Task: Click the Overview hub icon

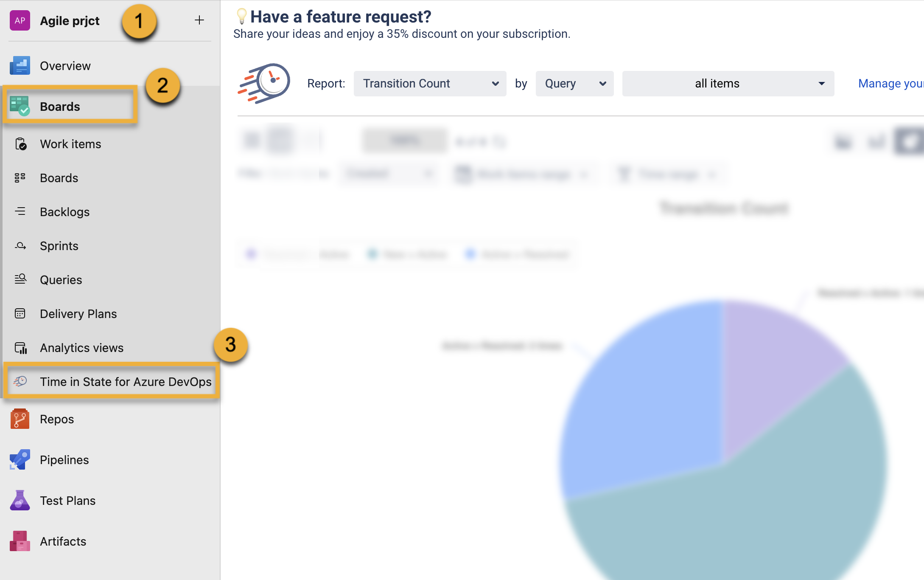Action: click(x=20, y=66)
